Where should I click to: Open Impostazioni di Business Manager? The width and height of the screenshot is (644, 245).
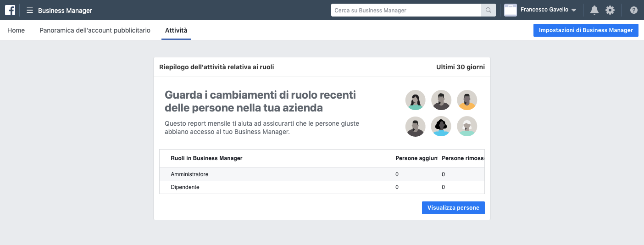(x=586, y=30)
